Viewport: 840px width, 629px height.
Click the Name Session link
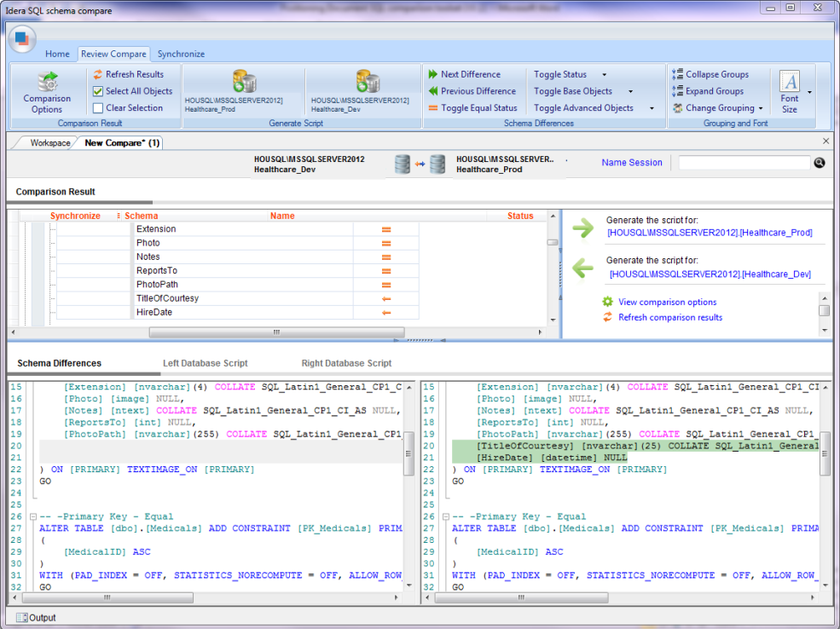[x=631, y=163]
